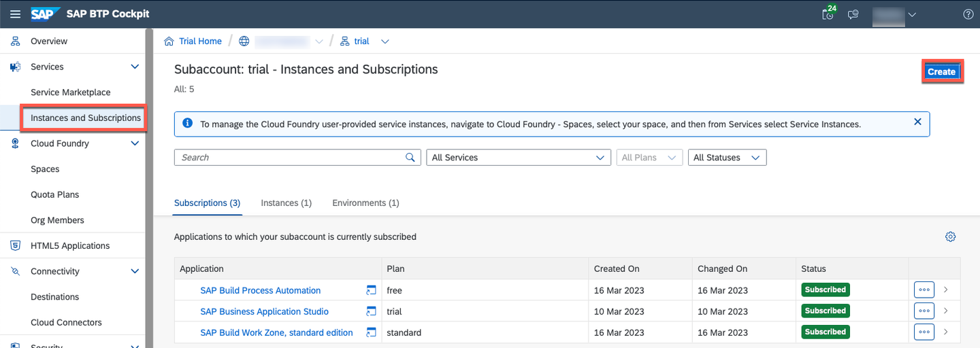
Task: Open the All Plans filter dropdown
Action: 649,158
